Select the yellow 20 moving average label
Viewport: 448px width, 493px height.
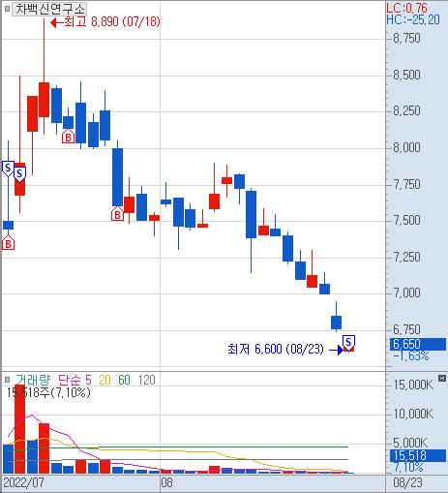pyautogui.click(x=105, y=380)
